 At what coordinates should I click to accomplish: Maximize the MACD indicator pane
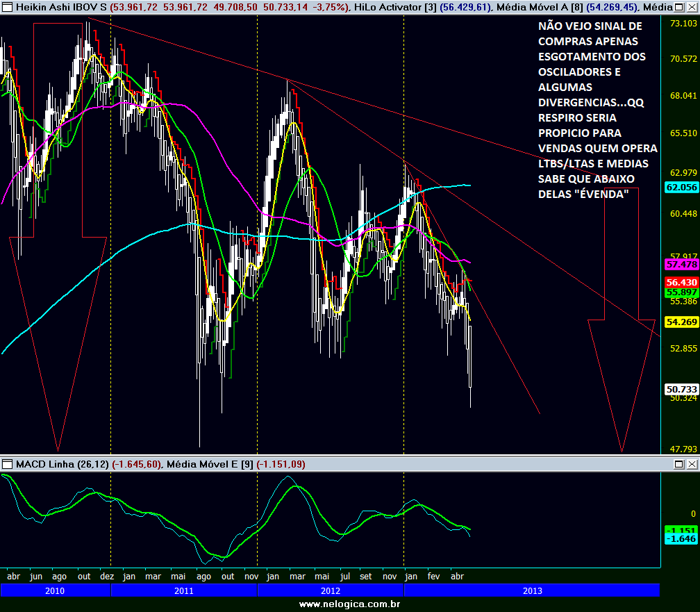[678, 464]
